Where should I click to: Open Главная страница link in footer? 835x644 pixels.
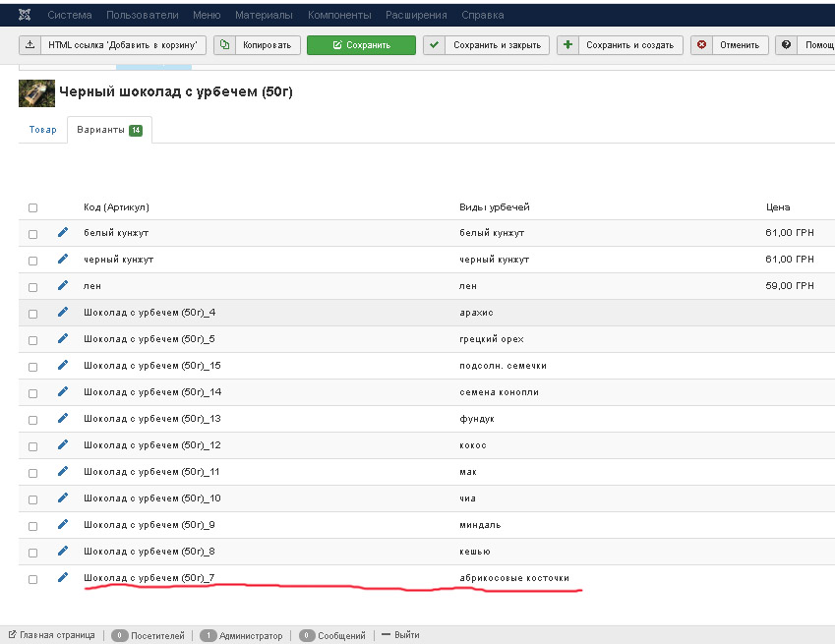pyautogui.click(x=52, y=635)
